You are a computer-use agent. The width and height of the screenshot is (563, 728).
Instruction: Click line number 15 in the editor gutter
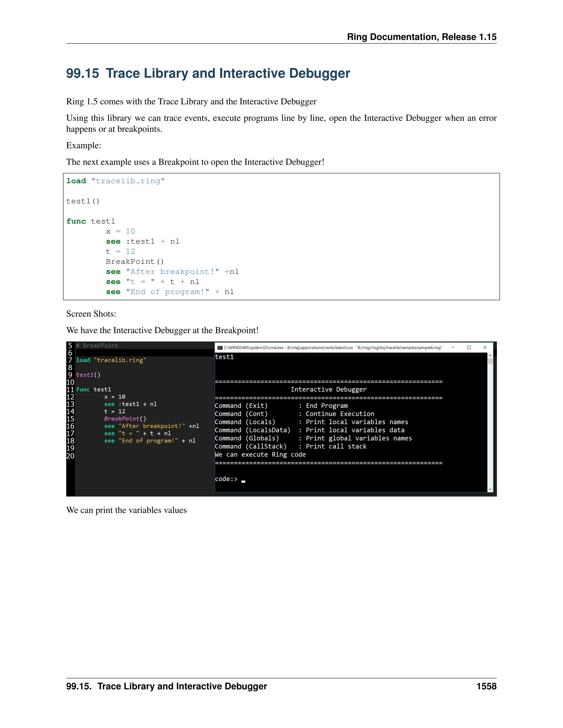pyautogui.click(x=70, y=419)
